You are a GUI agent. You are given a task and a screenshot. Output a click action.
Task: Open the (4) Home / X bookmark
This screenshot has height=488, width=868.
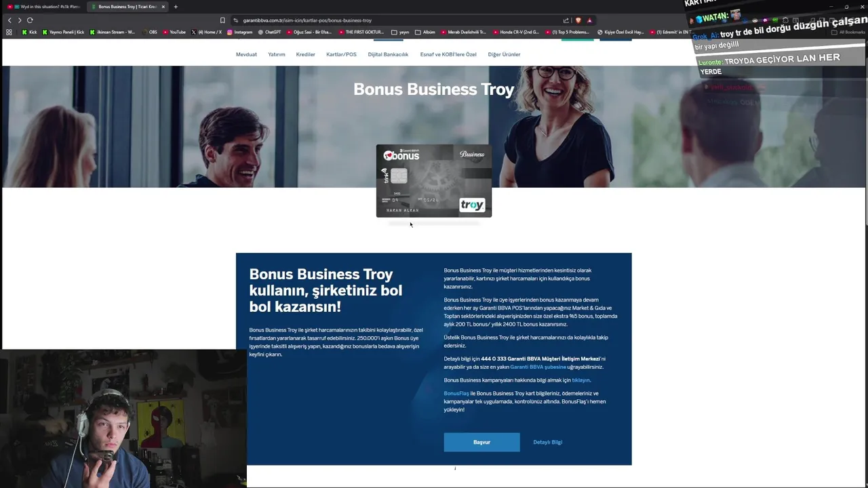pyautogui.click(x=207, y=32)
